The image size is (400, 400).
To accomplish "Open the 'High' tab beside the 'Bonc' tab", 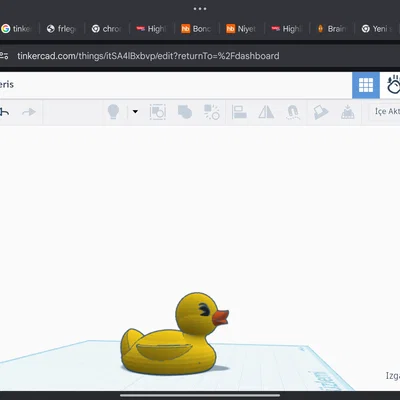I will click(152, 29).
